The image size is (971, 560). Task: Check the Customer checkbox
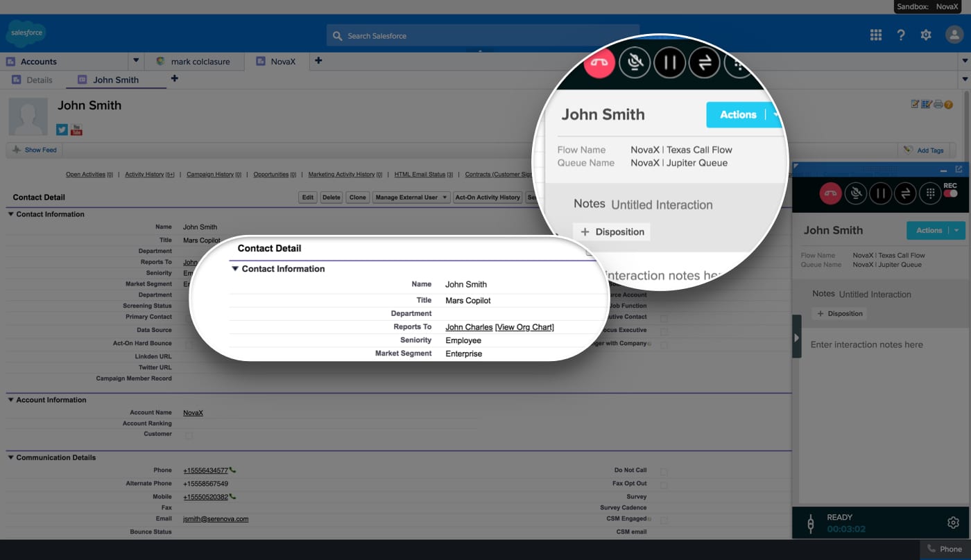pyautogui.click(x=189, y=435)
